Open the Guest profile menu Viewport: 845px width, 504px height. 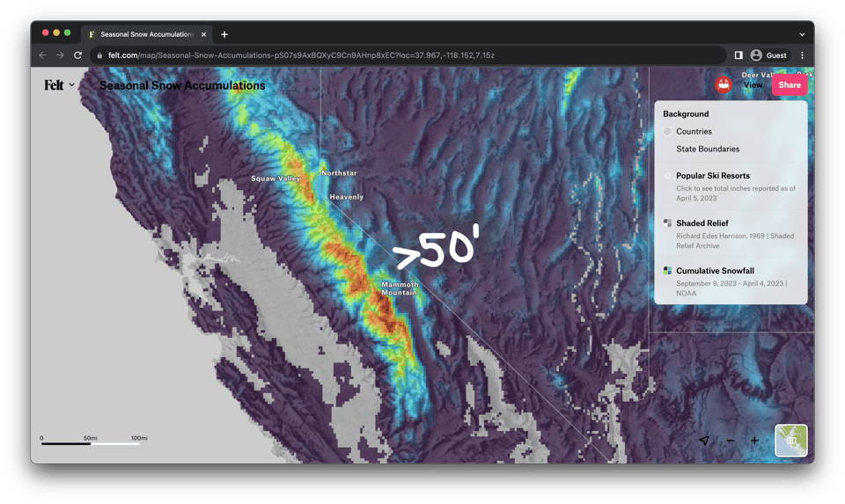768,55
